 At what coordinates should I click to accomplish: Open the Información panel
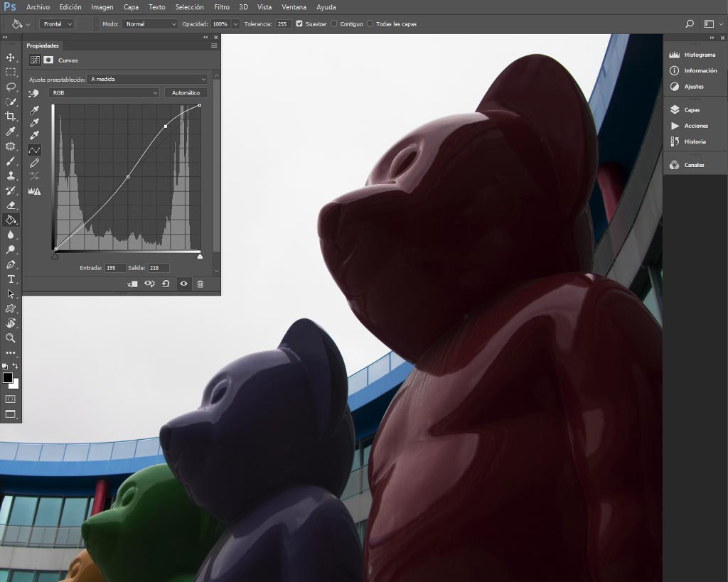[x=694, y=70]
